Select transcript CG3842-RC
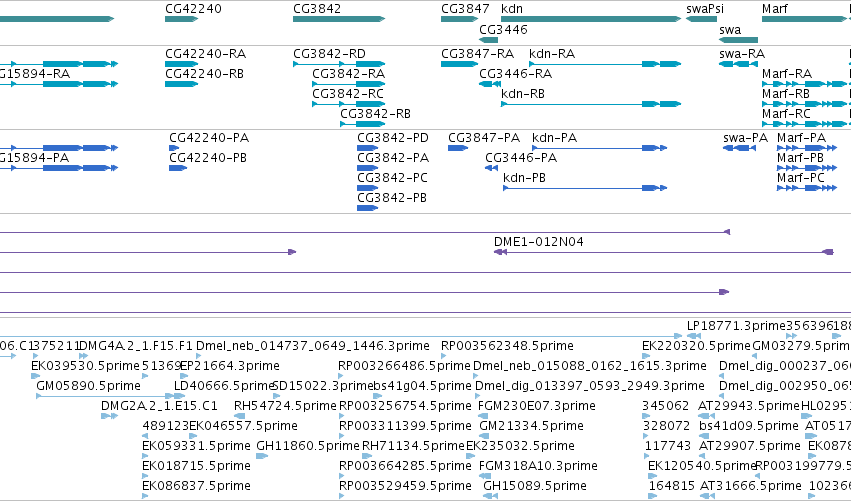Image resolution: width=851 pixels, height=501 pixels. click(348, 94)
